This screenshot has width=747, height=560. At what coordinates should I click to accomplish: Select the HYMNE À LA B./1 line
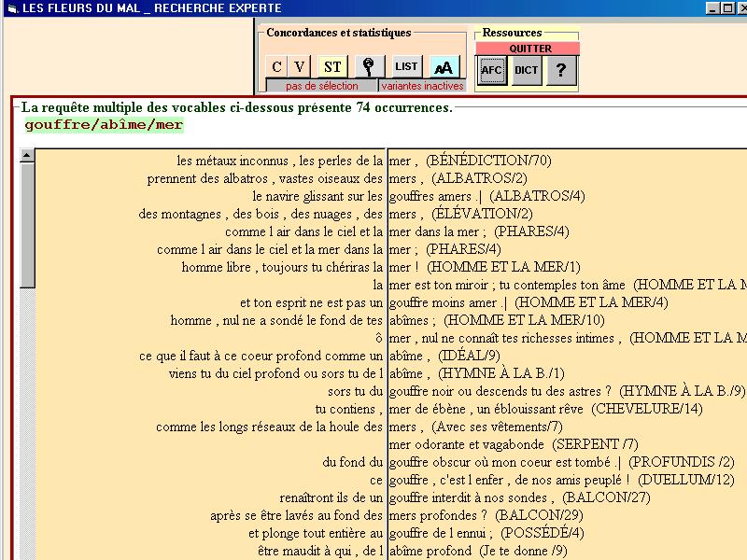pos(477,373)
